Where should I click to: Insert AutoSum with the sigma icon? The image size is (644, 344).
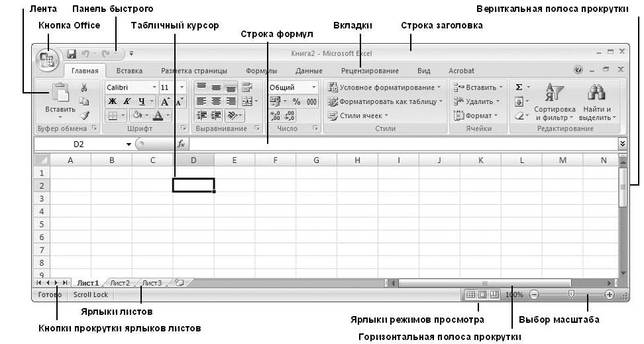(x=519, y=87)
